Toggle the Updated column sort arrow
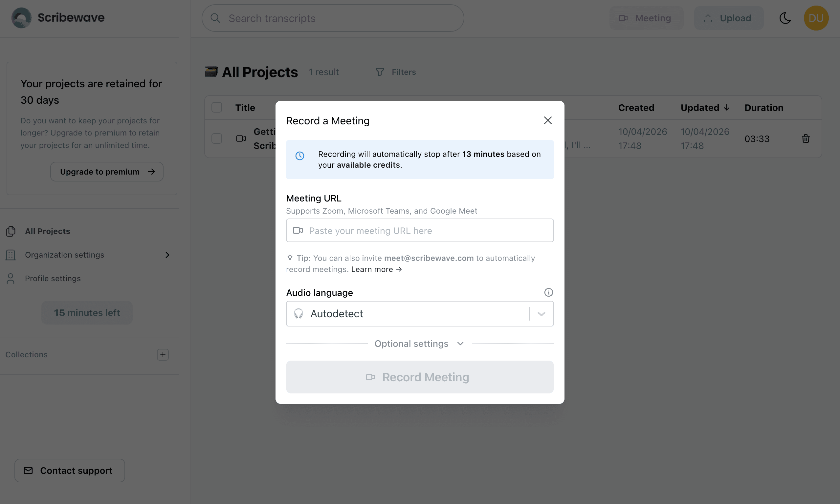This screenshot has height=504, width=840. [726, 108]
